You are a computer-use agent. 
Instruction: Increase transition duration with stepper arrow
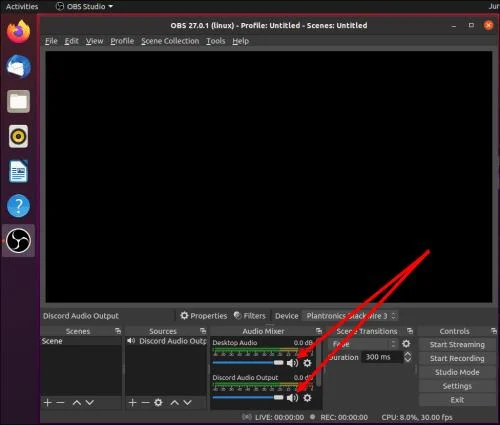pos(407,354)
